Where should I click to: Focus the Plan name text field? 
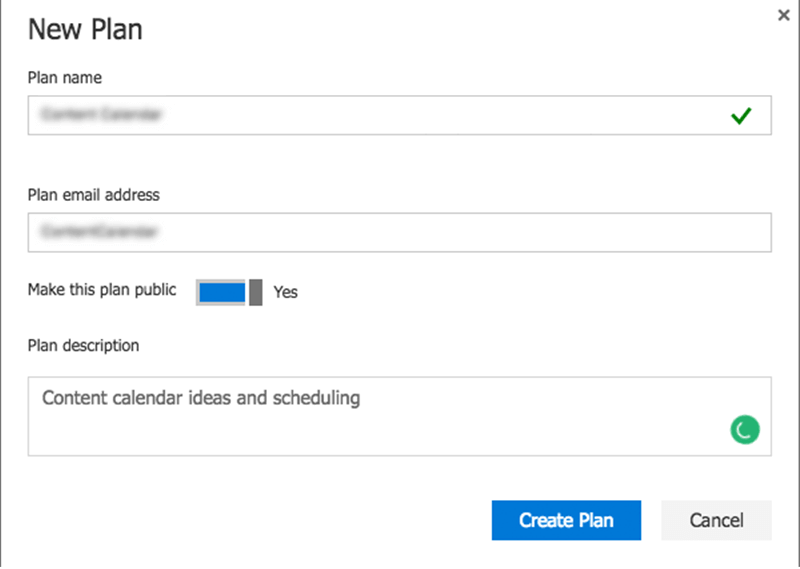[399, 115]
